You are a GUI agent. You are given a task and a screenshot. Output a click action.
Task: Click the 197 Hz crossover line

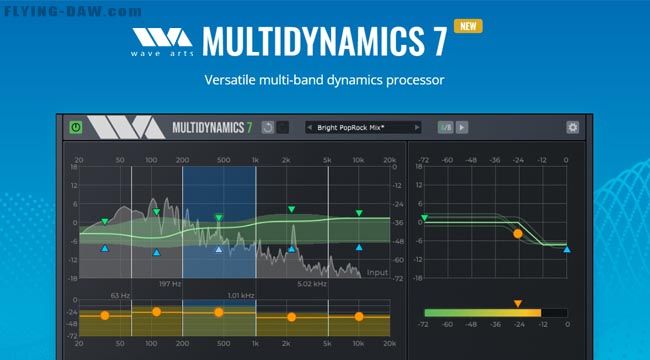(182, 222)
